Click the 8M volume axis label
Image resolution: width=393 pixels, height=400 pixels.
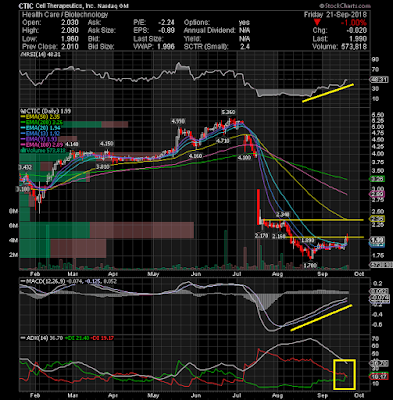click(13, 211)
